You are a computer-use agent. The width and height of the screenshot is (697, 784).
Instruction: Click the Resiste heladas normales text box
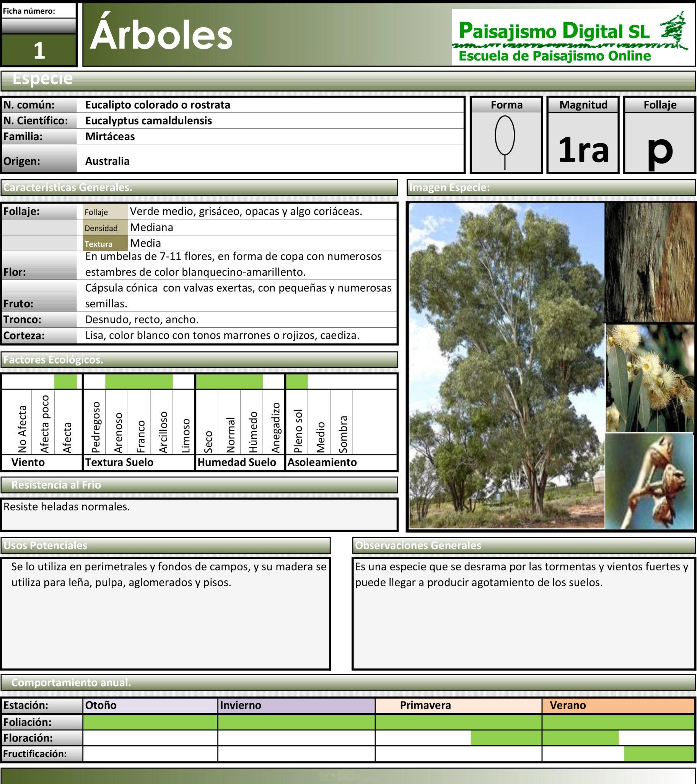pos(199,514)
